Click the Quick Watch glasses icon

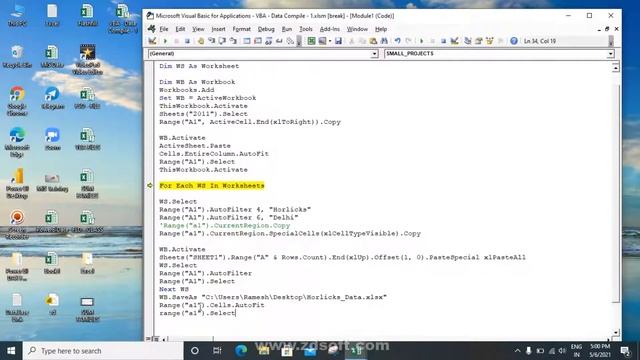point(279,41)
